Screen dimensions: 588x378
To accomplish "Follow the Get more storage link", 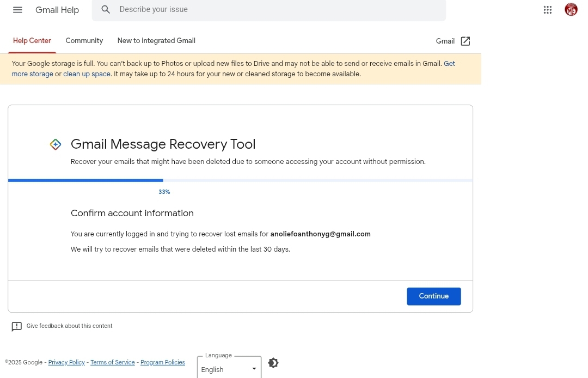I will (33, 74).
